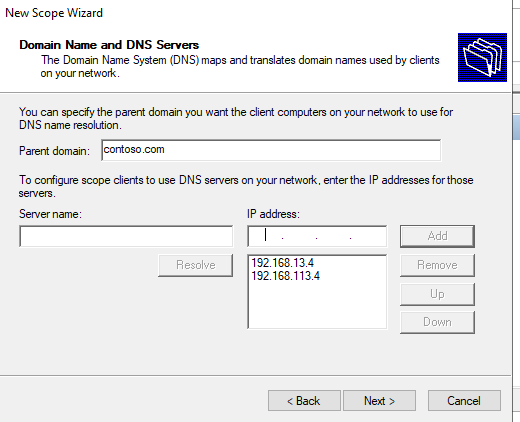Select 192.168.13.4 in the DNS list
Screen dimensions: 520x422
(283, 263)
